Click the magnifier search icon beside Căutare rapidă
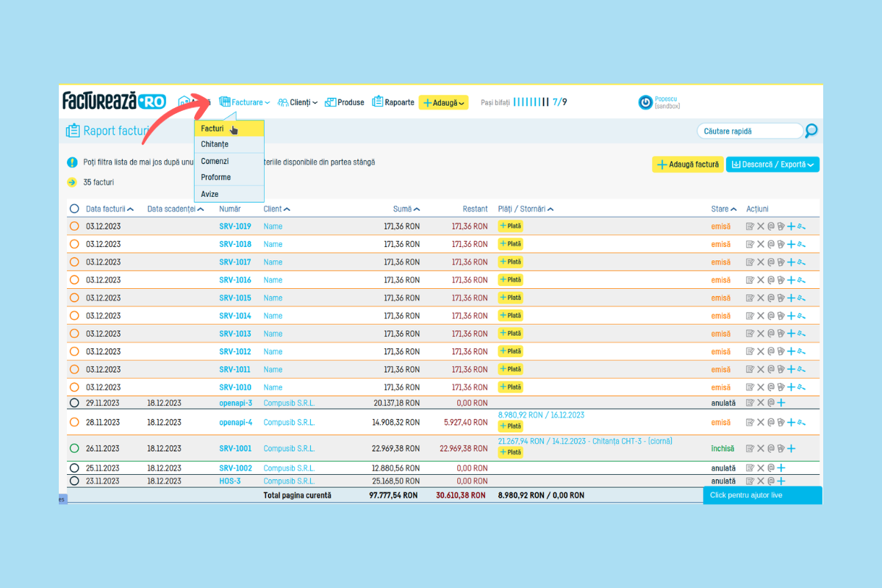882x588 pixels. pos(811,131)
